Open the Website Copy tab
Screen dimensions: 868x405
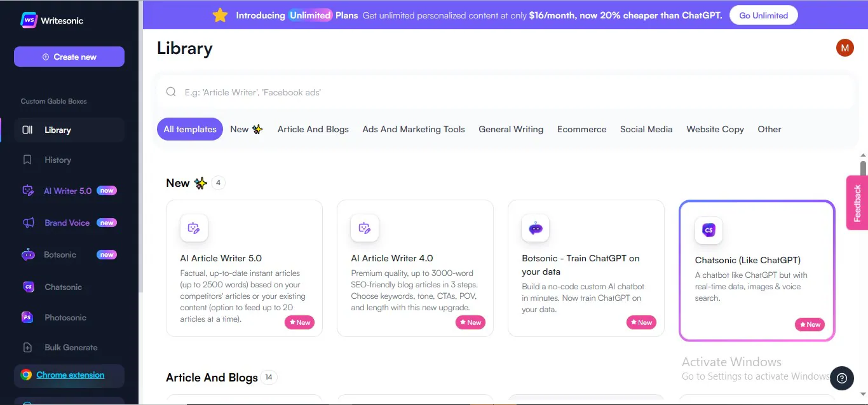coord(715,129)
